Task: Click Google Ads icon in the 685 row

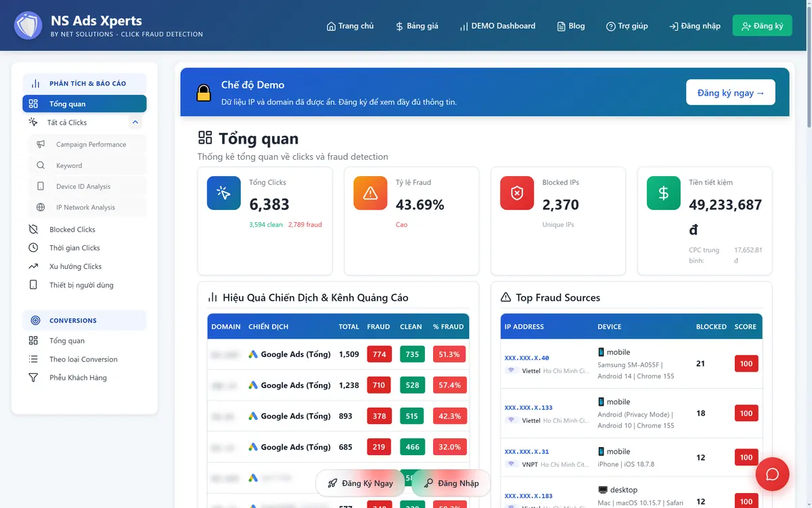Action: click(x=253, y=447)
